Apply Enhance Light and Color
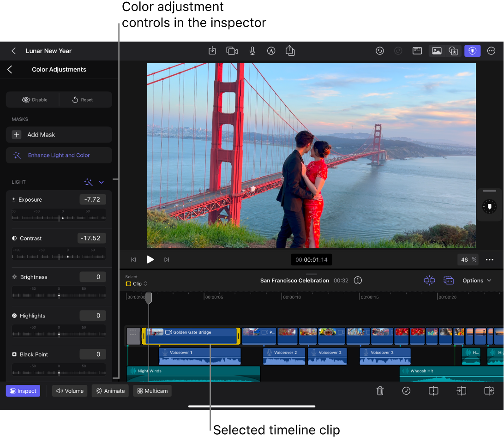Image resolution: width=504 pixels, height=443 pixels. point(59,155)
